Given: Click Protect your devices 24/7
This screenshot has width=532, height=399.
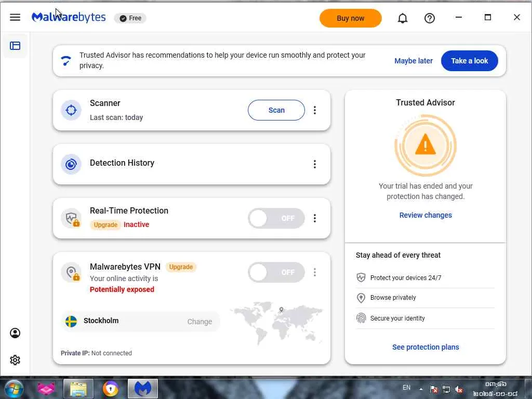Looking at the screenshot, I should pos(406,278).
